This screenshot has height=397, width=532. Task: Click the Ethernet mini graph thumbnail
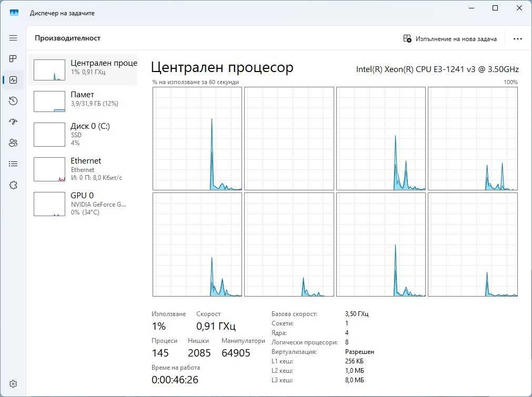[49, 169]
